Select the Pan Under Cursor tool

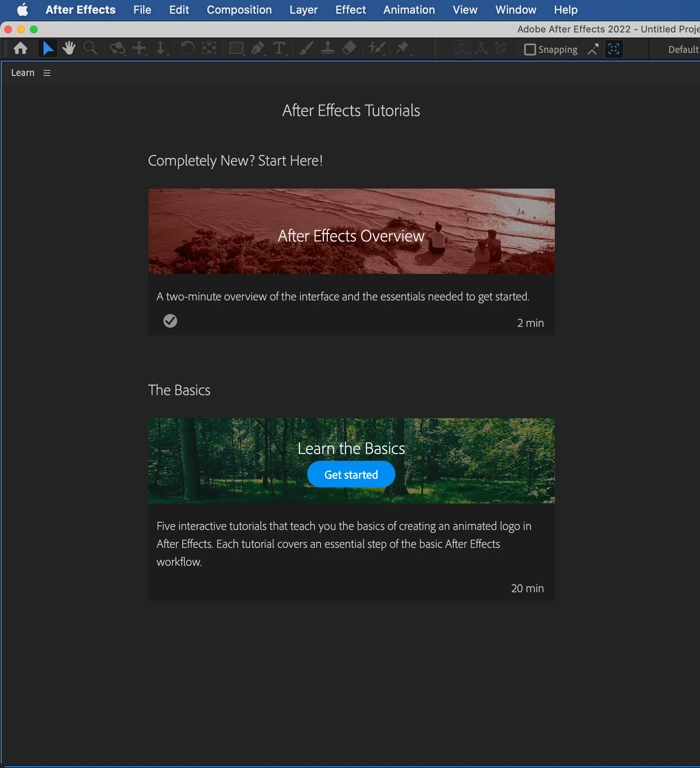coord(140,49)
